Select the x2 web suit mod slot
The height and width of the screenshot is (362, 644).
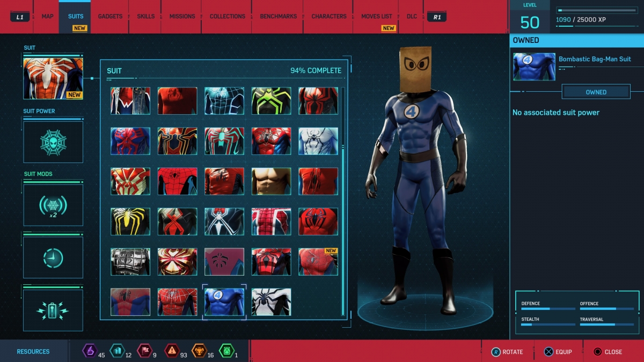(53, 205)
